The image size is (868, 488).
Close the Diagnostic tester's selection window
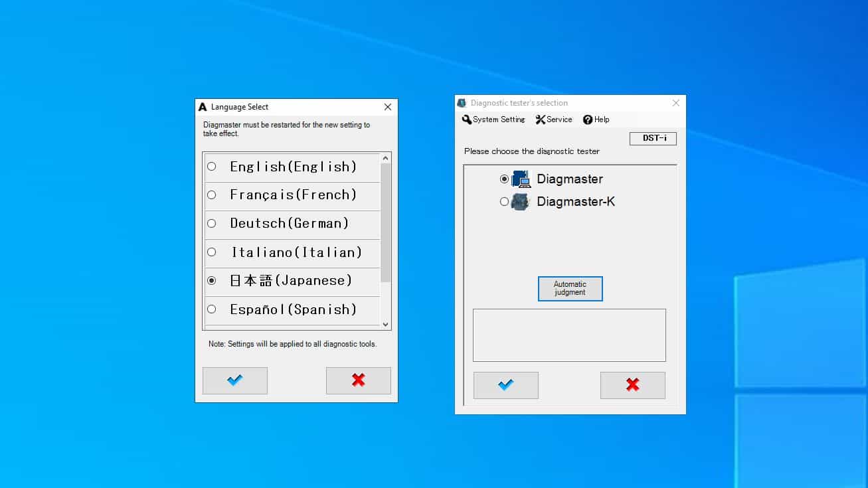click(x=676, y=103)
